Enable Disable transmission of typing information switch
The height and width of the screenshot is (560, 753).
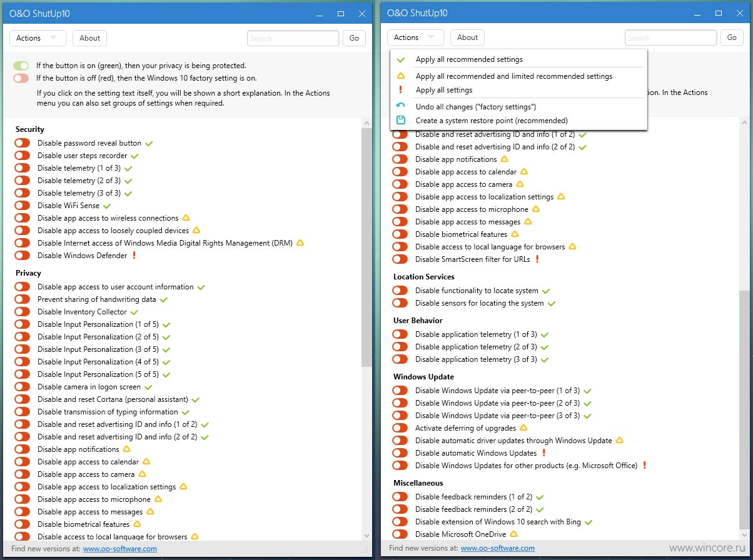pos(23,412)
